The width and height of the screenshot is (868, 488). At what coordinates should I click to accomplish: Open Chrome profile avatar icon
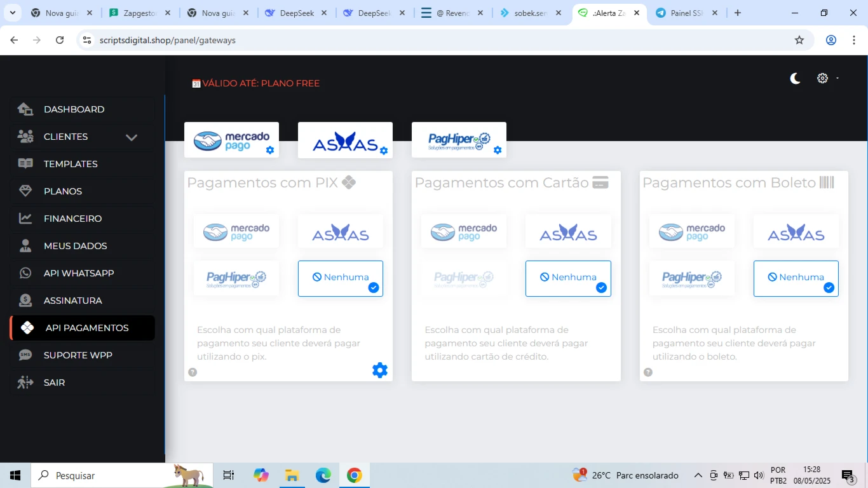coord(831,40)
